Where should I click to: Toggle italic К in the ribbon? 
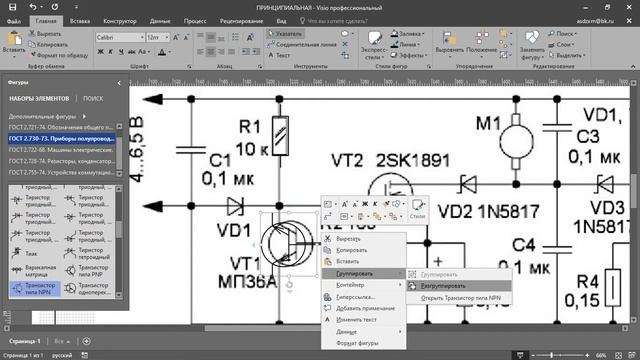pos(111,52)
